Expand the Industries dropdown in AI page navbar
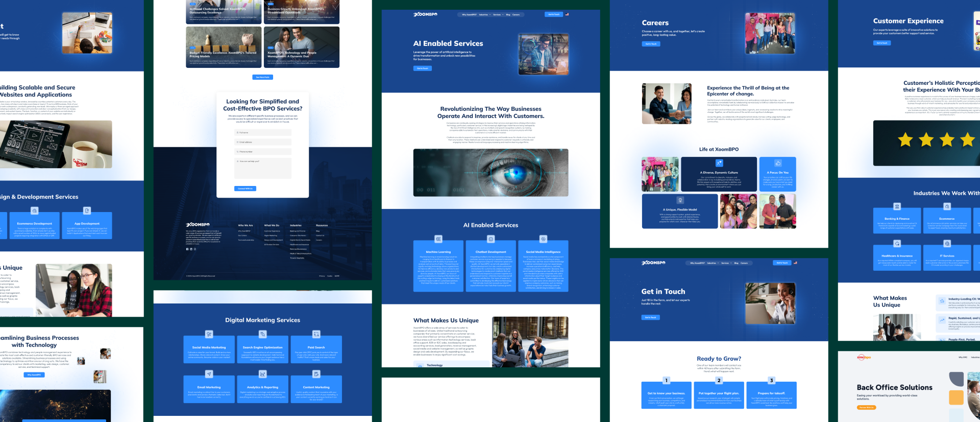 tap(484, 15)
